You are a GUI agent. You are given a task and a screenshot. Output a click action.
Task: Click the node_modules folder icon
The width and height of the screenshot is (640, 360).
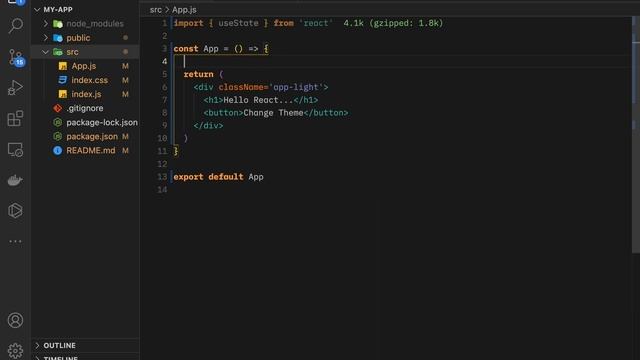pos(58,24)
